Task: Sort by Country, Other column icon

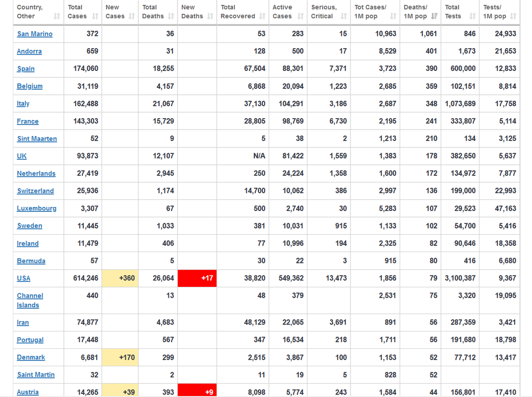Action: (x=57, y=16)
